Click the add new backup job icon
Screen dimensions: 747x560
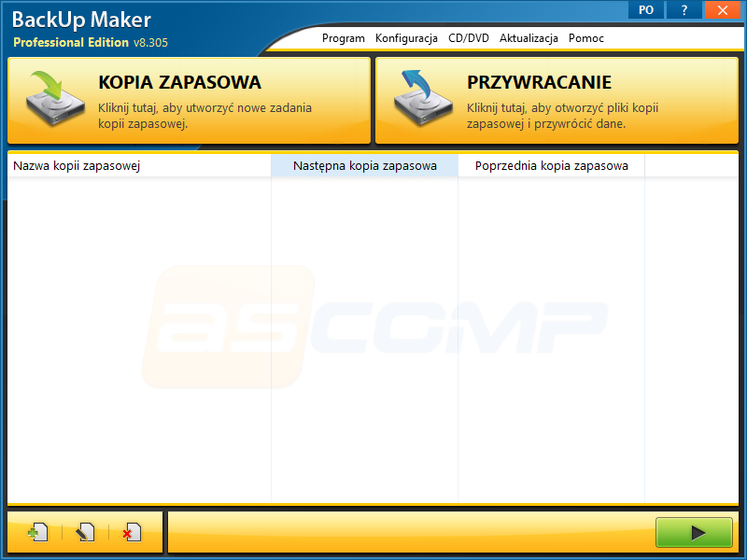(x=38, y=532)
